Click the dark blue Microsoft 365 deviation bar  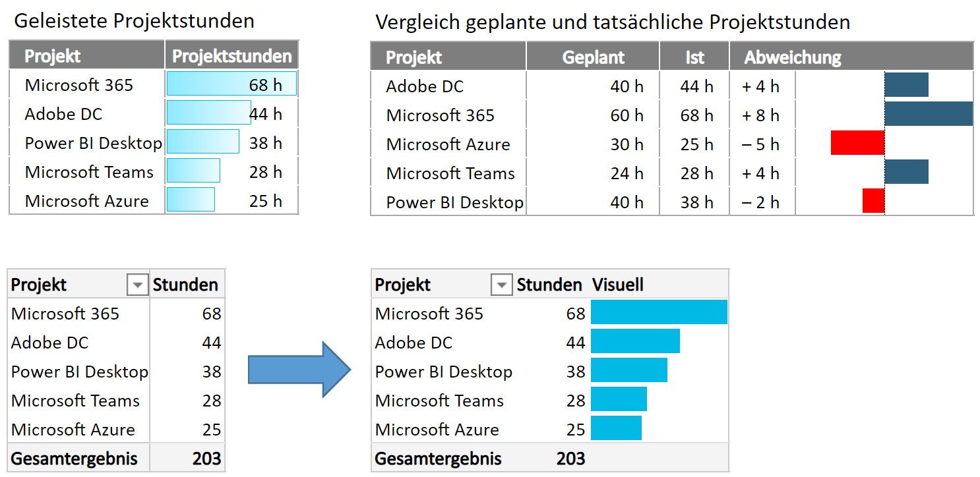click(928, 114)
